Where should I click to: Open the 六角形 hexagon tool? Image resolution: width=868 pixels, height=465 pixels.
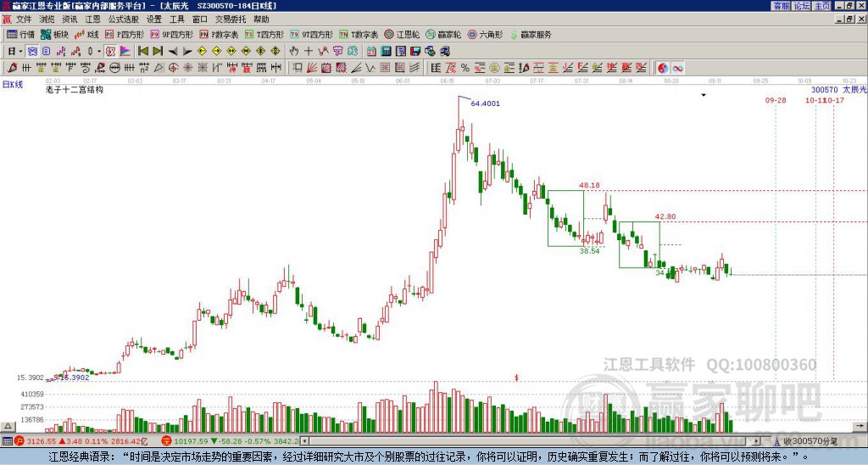point(485,34)
